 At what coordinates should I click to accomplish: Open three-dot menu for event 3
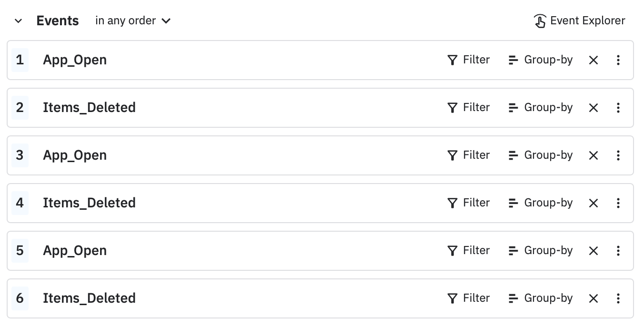click(x=618, y=155)
